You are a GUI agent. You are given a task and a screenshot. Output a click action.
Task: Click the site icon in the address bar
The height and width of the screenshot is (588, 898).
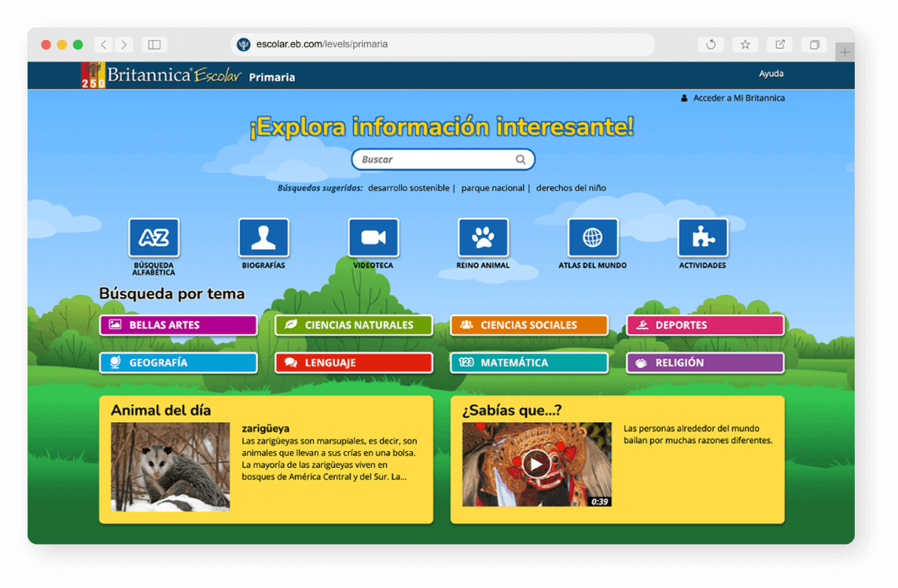pyautogui.click(x=244, y=44)
